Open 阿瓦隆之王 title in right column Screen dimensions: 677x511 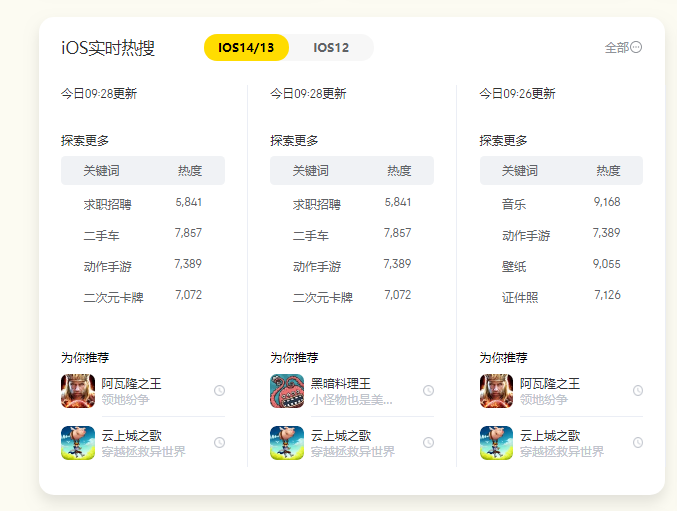(x=550, y=383)
